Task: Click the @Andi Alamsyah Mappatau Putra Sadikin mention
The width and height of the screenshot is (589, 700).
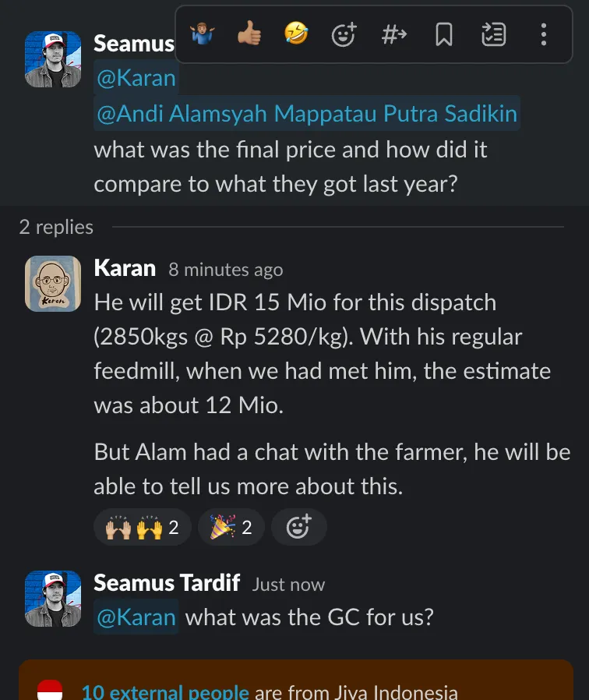Action: [306, 114]
